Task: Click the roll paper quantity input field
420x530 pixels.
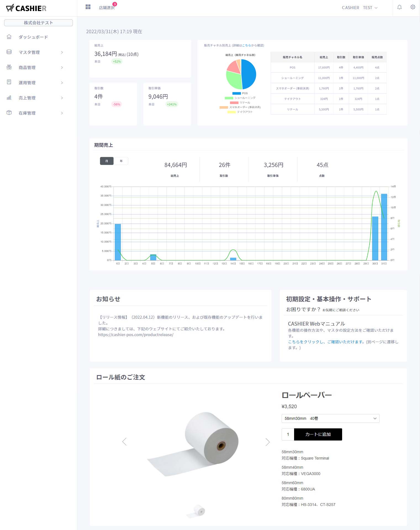Action: click(x=288, y=434)
